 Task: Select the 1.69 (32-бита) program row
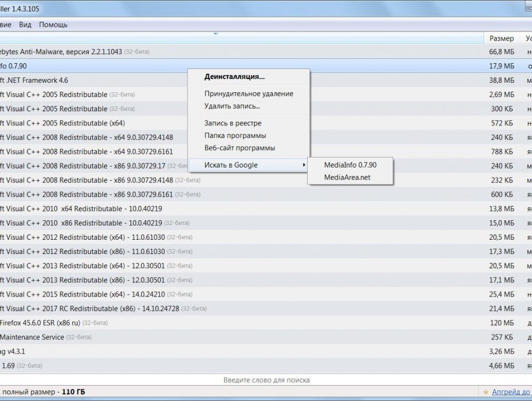(x=266, y=365)
